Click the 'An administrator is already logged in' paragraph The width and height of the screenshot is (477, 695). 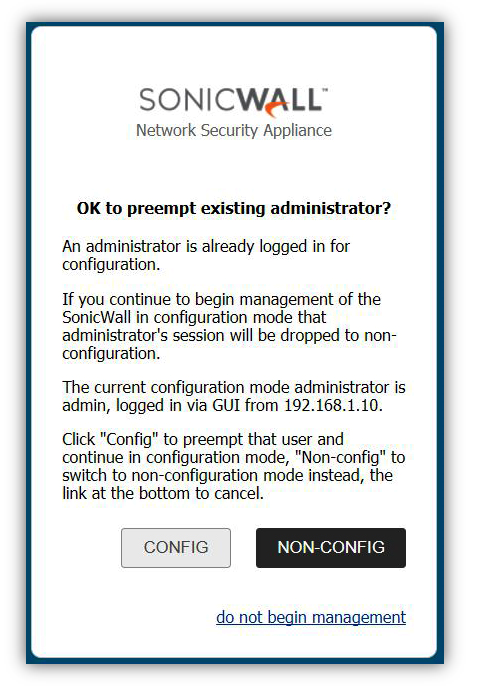click(206, 255)
